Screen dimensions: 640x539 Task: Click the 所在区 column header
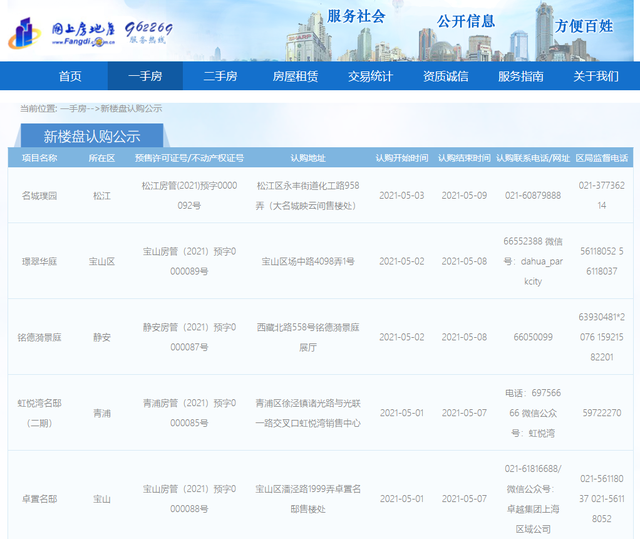pyautogui.click(x=102, y=158)
